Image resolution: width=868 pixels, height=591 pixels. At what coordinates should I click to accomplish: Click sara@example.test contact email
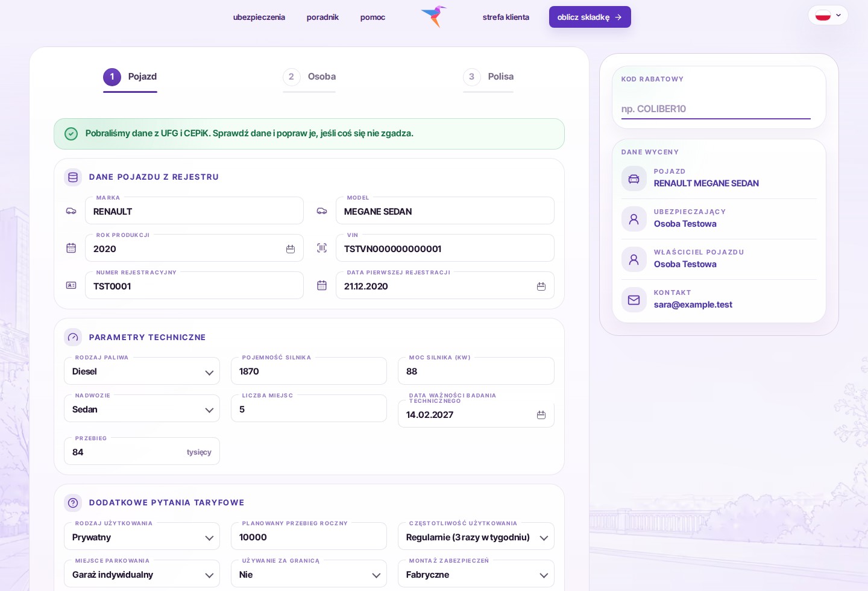tap(693, 305)
